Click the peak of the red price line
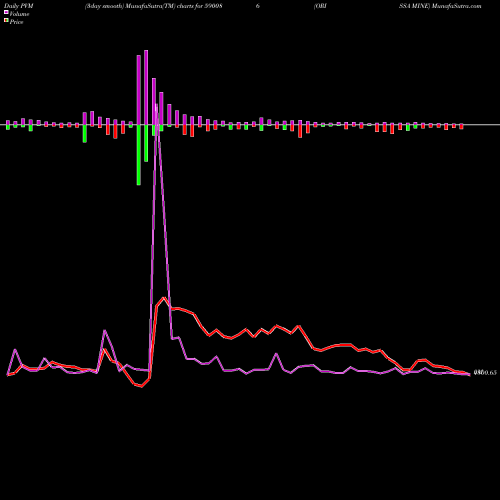500x500 pixels. coord(163,298)
